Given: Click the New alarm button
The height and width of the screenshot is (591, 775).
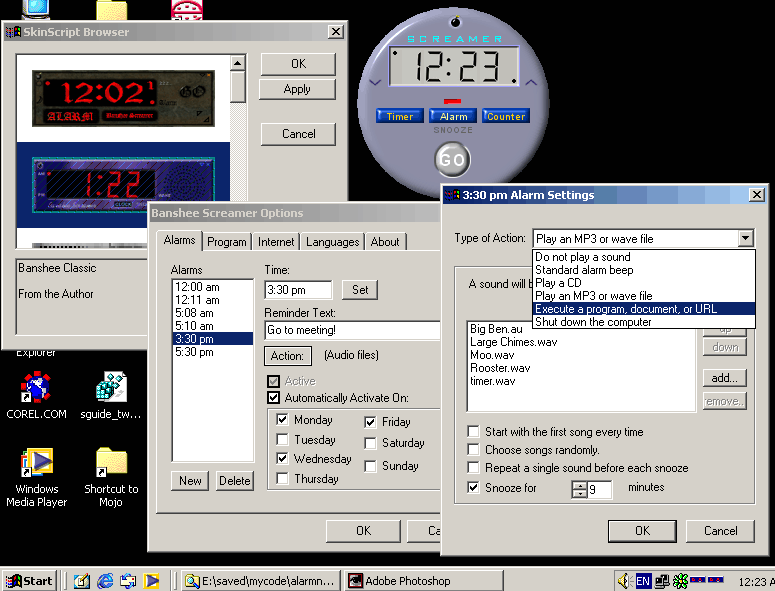Looking at the screenshot, I should click(x=190, y=480).
